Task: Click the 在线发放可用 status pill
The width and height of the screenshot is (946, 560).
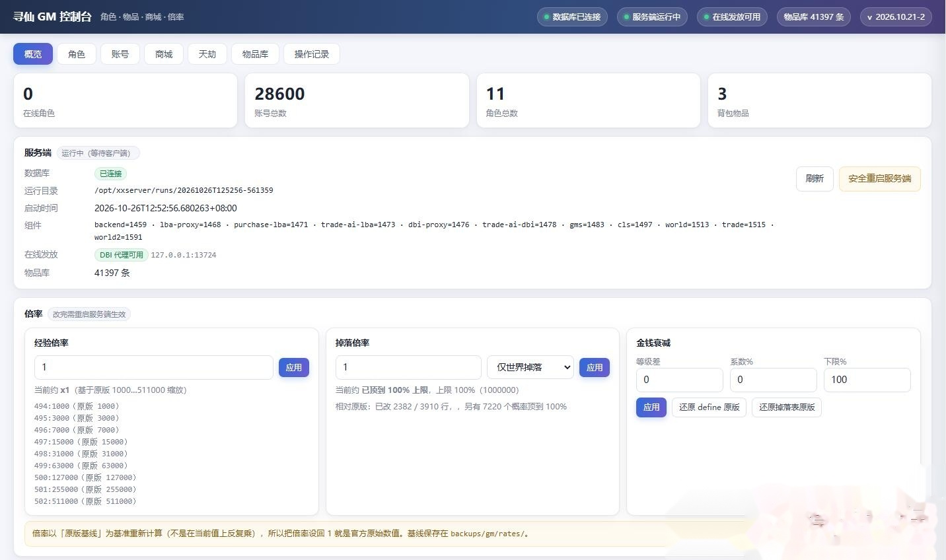Action: tap(732, 17)
